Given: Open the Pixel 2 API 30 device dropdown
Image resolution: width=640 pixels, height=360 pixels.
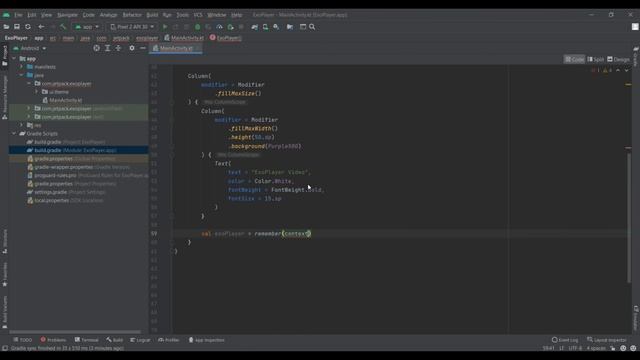Looking at the screenshot, I should [x=132, y=27].
